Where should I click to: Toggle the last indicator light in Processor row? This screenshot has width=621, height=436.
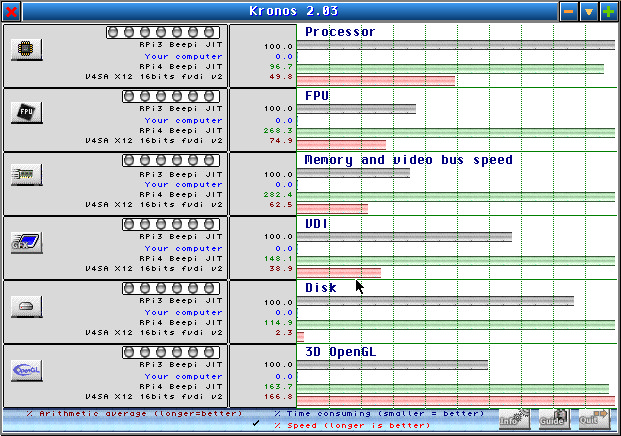209,32
